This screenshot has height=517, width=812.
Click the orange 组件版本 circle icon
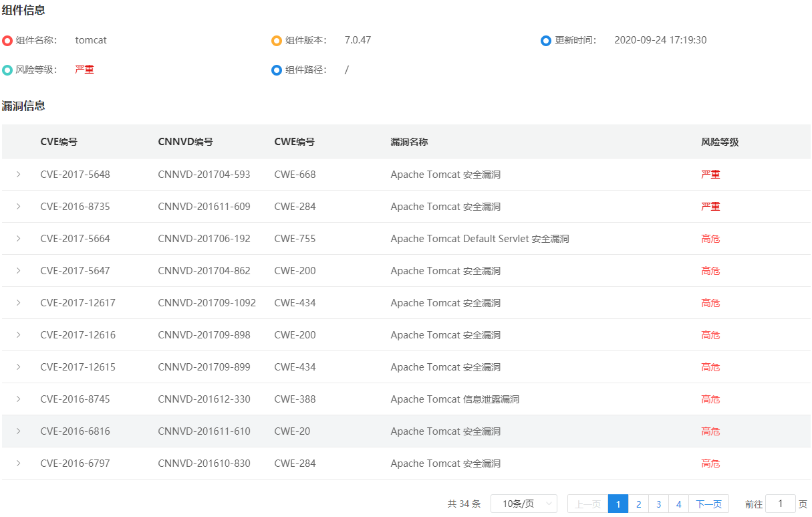pos(277,41)
